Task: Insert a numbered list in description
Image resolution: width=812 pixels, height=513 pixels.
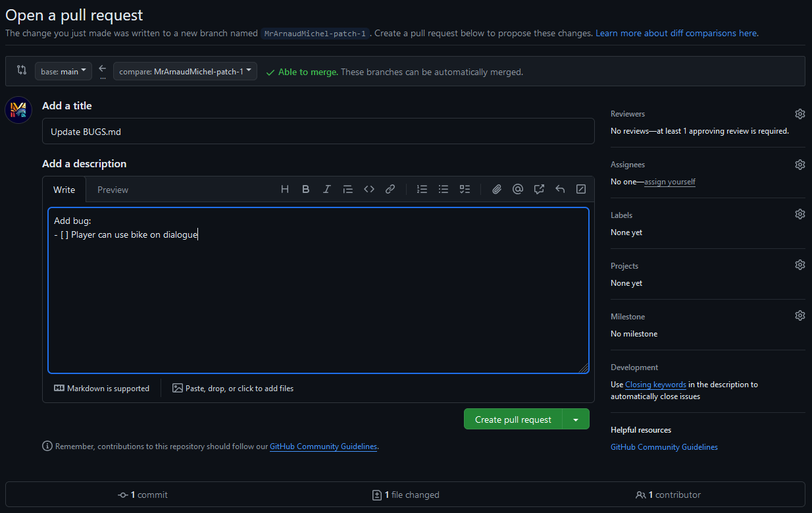Action: pyautogui.click(x=422, y=190)
